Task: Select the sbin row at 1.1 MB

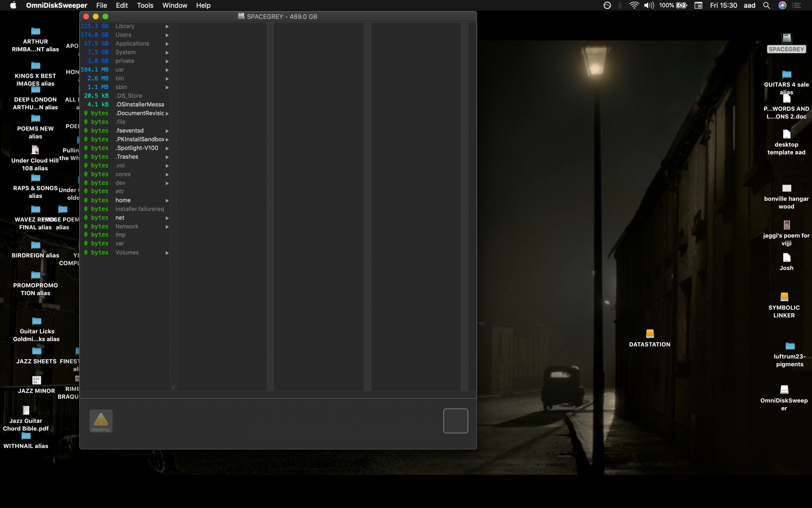Action: pyautogui.click(x=125, y=87)
